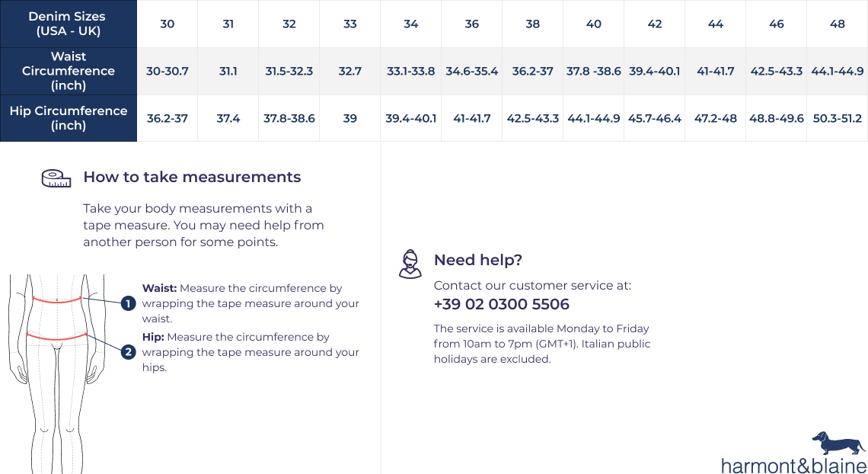Select the size 38 column header
868x474 pixels.
click(x=532, y=24)
